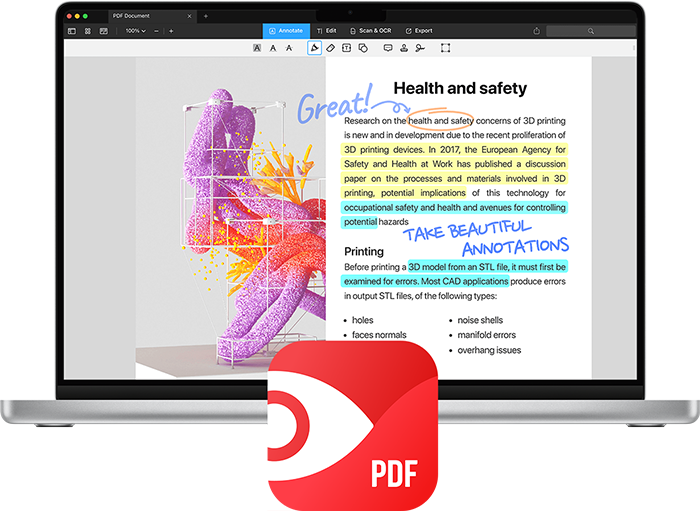
Task: Select the underline text tool
Action: [x=273, y=48]
